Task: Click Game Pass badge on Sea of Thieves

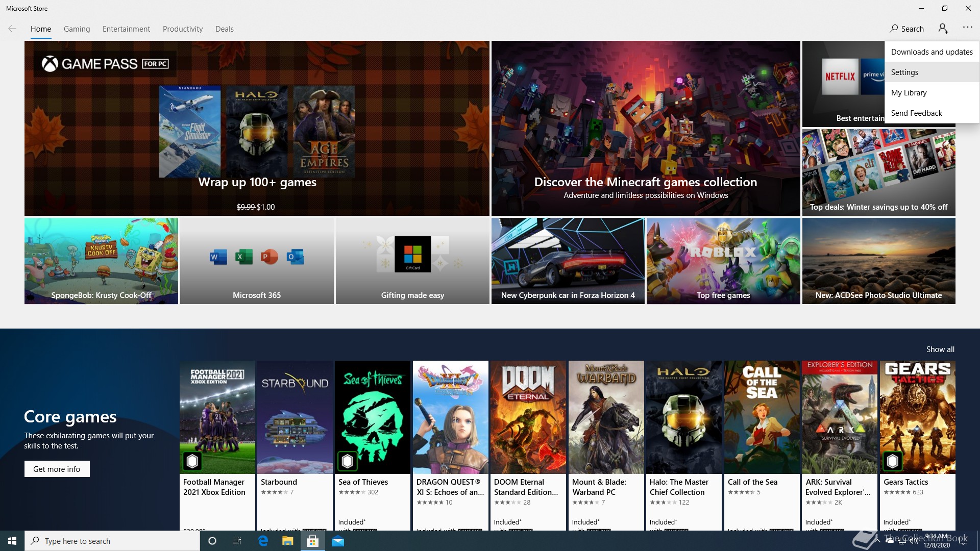Action: click(x=348, y=461)
